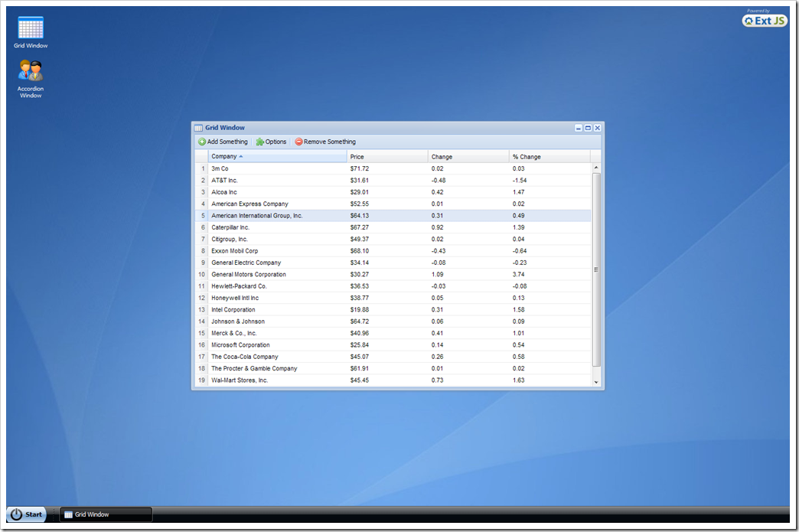Select the AT&T Inc. row
The height and width of the screenshot is (532, 799).
coord(393,181)
